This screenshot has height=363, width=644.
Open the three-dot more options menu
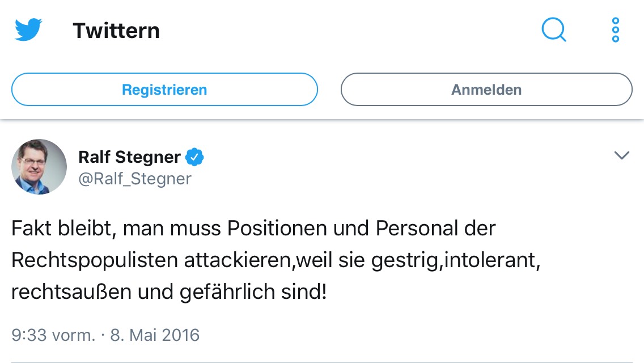click(616, 29)
